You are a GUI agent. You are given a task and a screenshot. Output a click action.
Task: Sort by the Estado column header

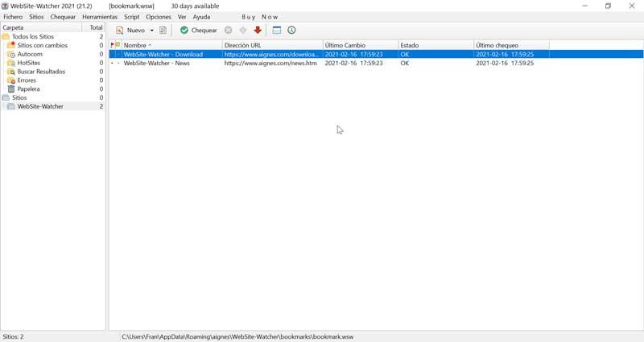(436, 45)
